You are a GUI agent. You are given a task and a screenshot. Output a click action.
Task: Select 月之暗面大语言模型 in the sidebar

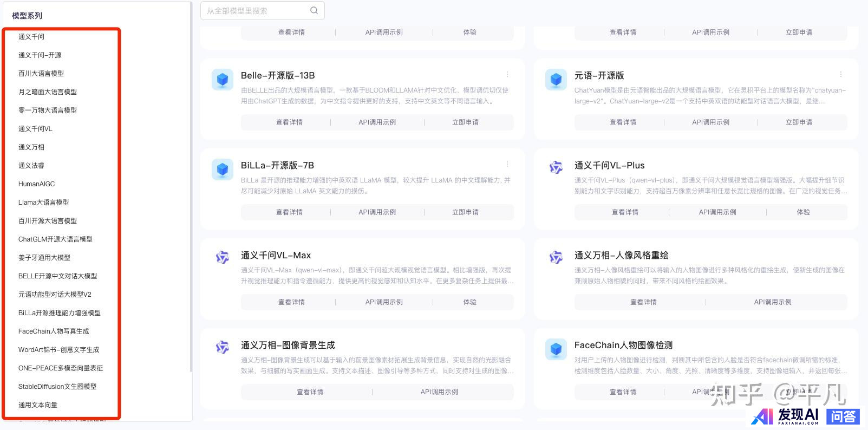[x=48, y=92]
